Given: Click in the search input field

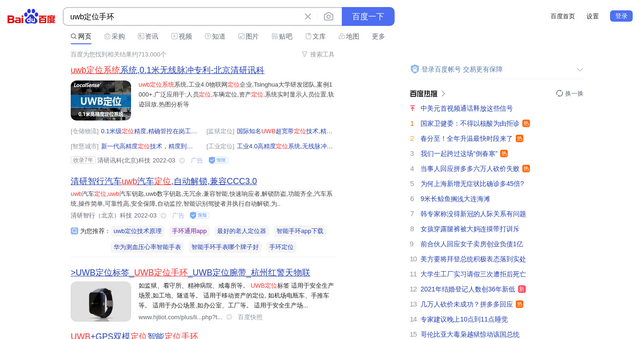Looking at the screenshot, I should 184,16.
